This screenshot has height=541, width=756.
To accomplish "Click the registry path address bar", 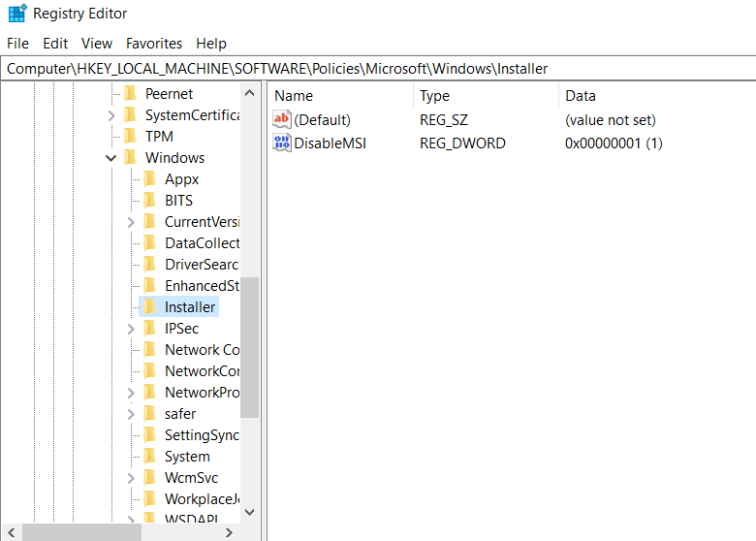I will pos(378,69).
